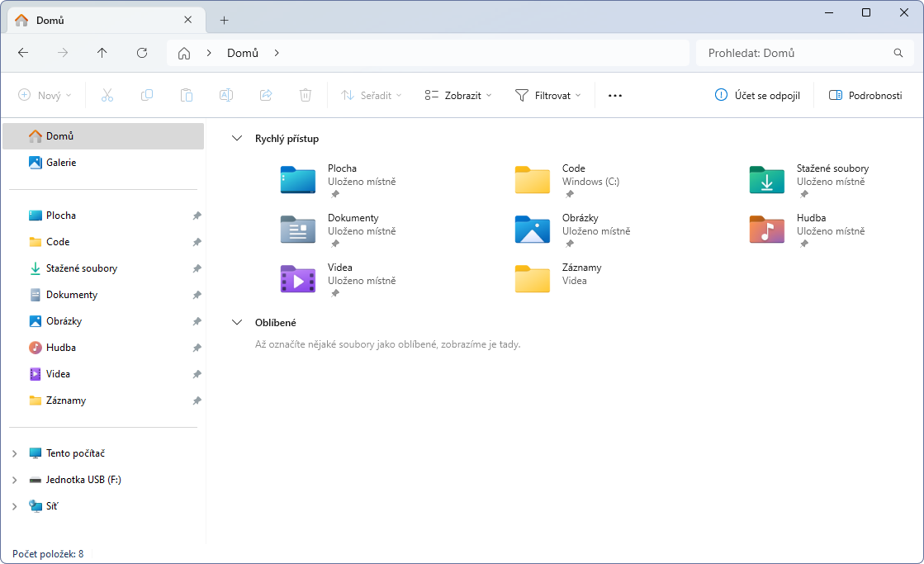This screenshot has height=564, width=924.
Task: Select the Rename icon
Action: pos(225,95)
